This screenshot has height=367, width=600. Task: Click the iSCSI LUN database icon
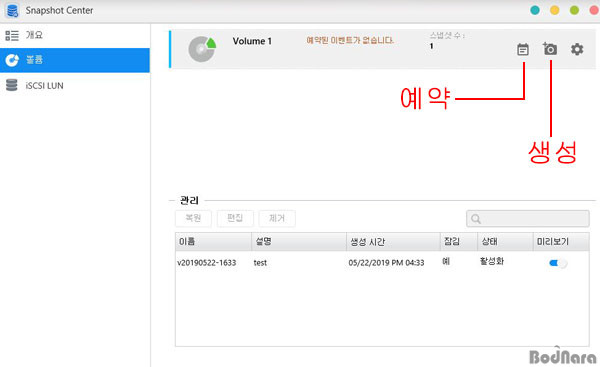tap(12, 85)
